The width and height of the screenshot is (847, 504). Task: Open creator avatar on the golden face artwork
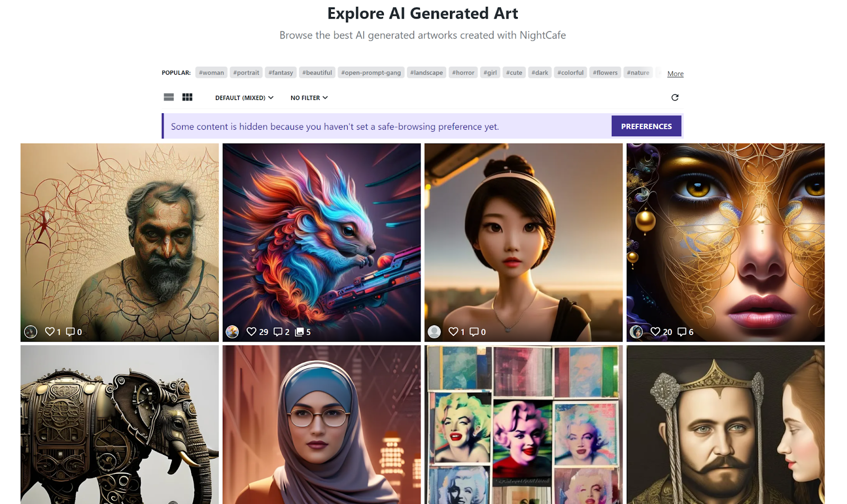pos(636,332)
